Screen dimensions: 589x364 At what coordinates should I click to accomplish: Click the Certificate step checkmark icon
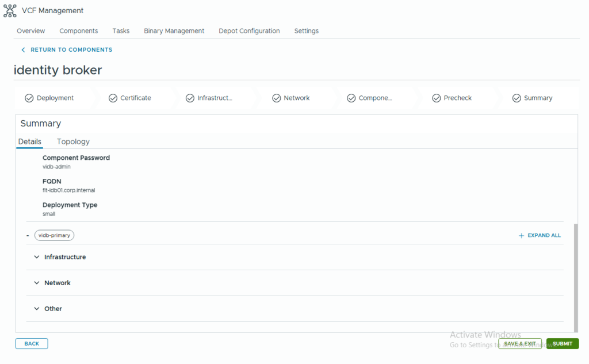pyautogui.click(x=113, y=98)
